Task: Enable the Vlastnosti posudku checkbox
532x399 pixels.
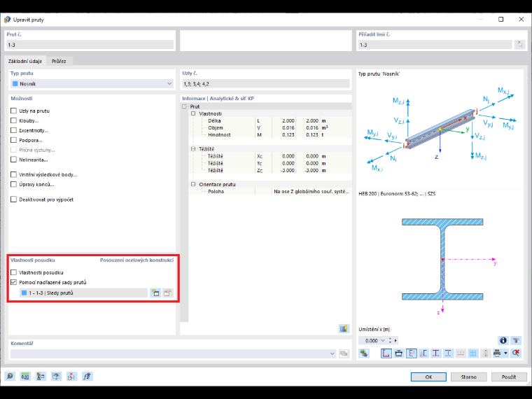Action: (x=13, y=272)
